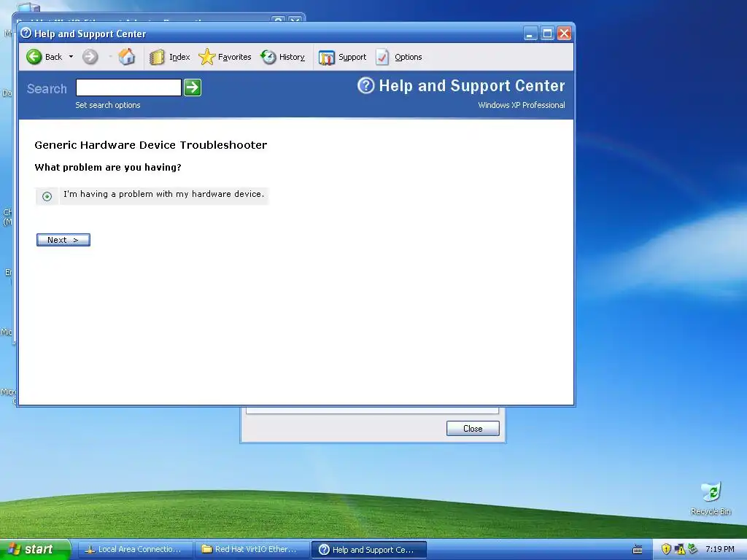Select "I'm having a problem" radio button
Screen dimensions: 747x560
tap(47, 196)
